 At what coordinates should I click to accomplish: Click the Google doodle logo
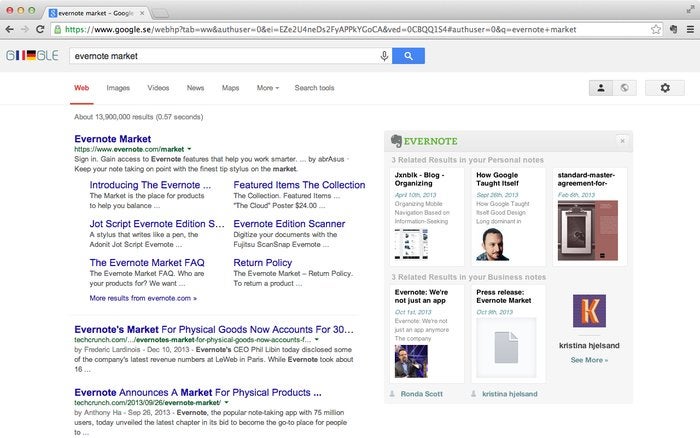click(32, 55)
